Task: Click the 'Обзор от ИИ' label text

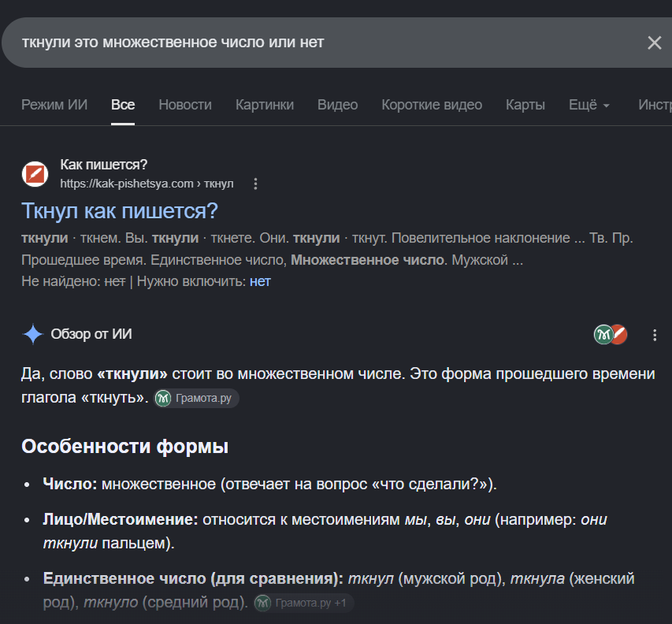Action: pyautogui.click(x=91, y=334)
